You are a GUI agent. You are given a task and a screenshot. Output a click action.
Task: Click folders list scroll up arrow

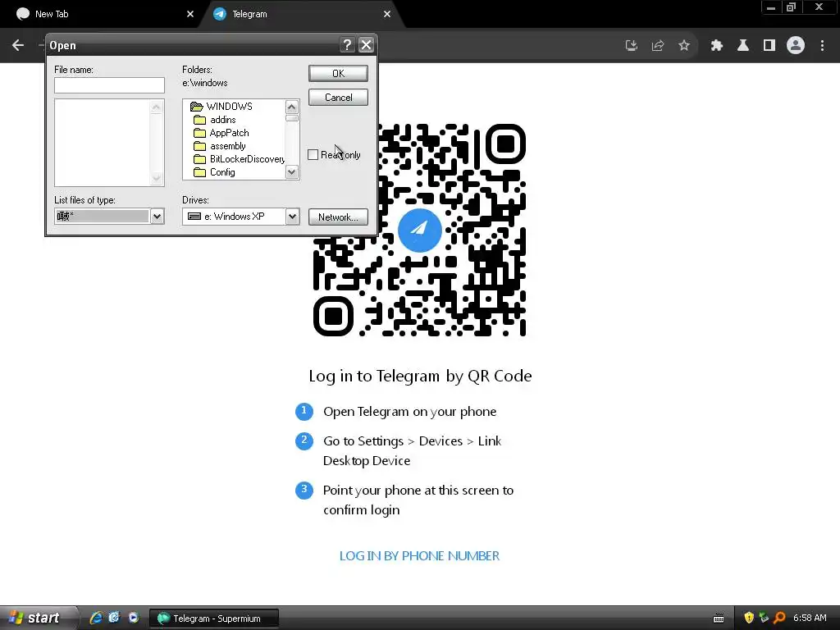click(x=291, y=107)
